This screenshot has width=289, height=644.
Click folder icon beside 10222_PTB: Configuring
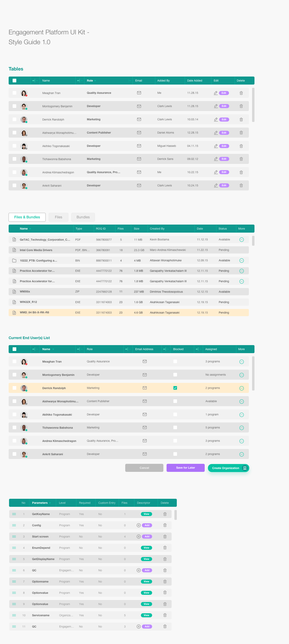(14, 261)
